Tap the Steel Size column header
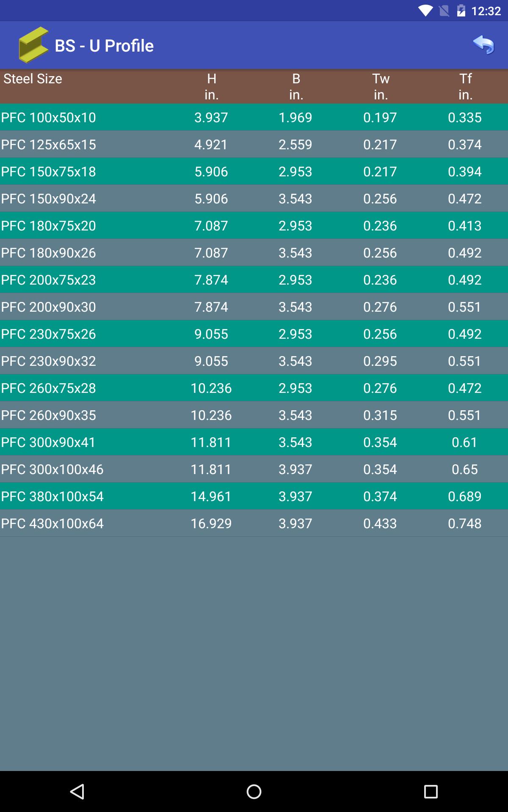Screen dimensions: 508x812 33,79
